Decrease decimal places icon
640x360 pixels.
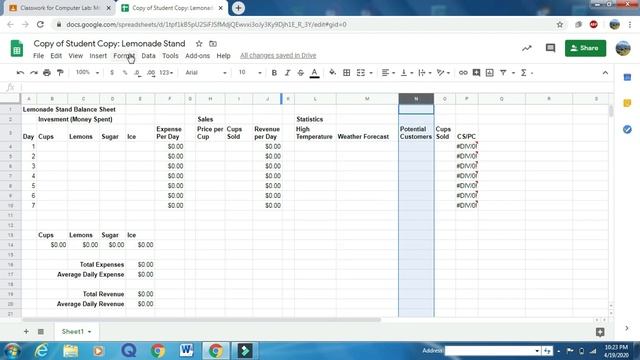click(x=138, y=73)
